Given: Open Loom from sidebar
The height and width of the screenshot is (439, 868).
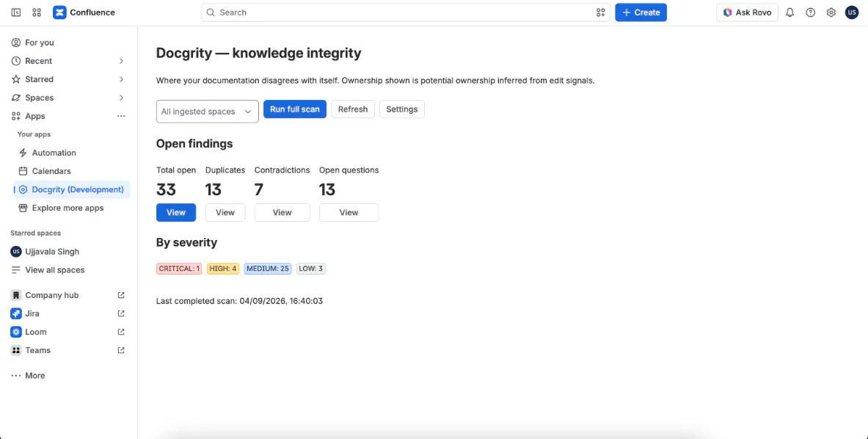Looking at the screenshot, I should [35, 332].
